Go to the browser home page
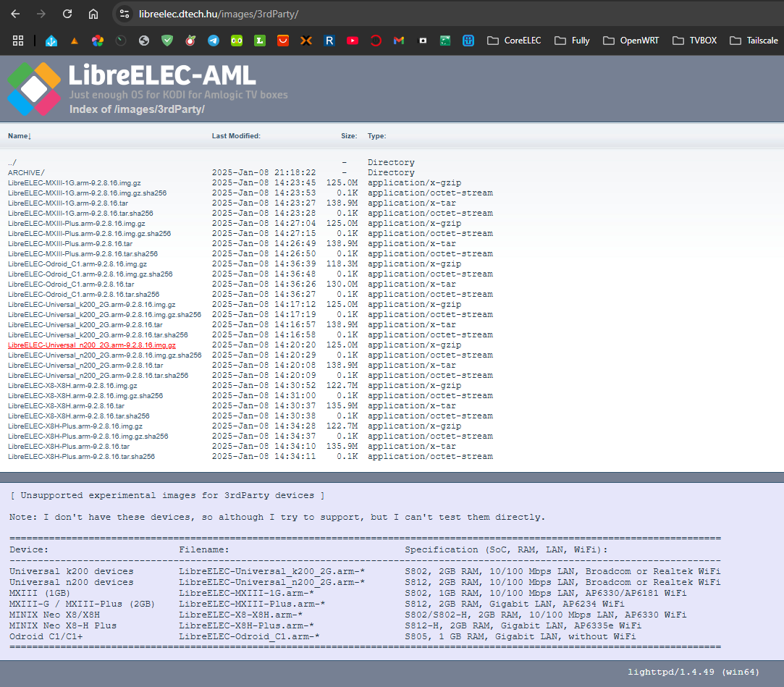 [x=93, y=14]
